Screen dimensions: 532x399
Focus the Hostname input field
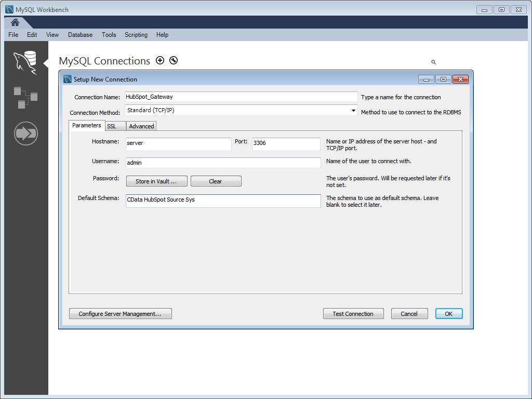pos(178,143)
